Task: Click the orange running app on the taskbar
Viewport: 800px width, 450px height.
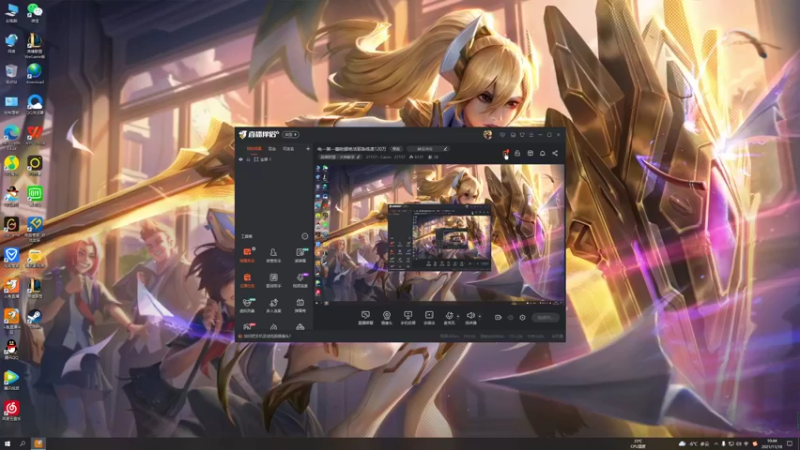Action: tap(38, 443)
